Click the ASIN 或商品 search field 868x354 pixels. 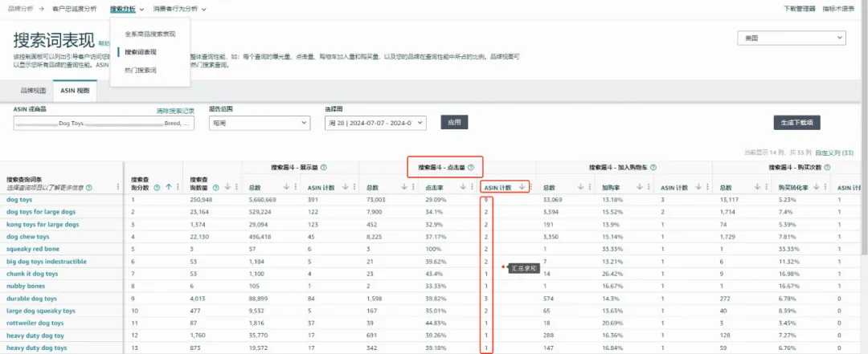pos(104,124)
